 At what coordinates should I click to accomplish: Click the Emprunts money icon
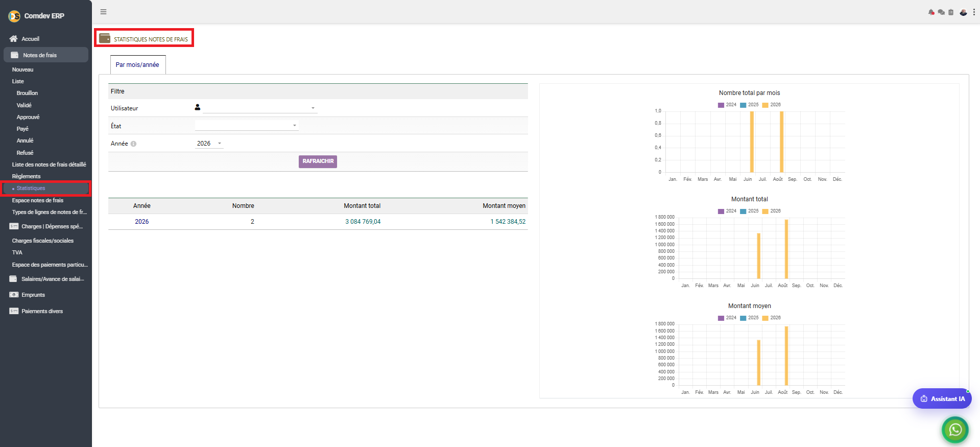pyautogui.click(x=14, y=295)
